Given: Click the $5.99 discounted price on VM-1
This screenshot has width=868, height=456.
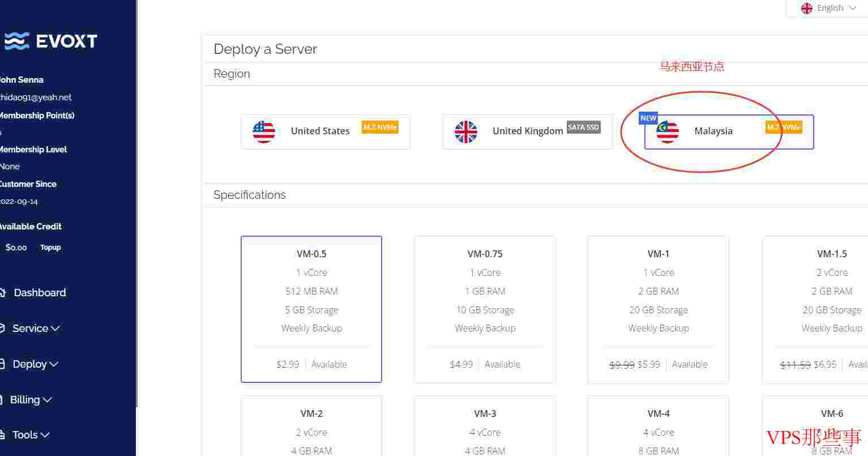Looking at the screenshot, I should (x=649, y=364).
